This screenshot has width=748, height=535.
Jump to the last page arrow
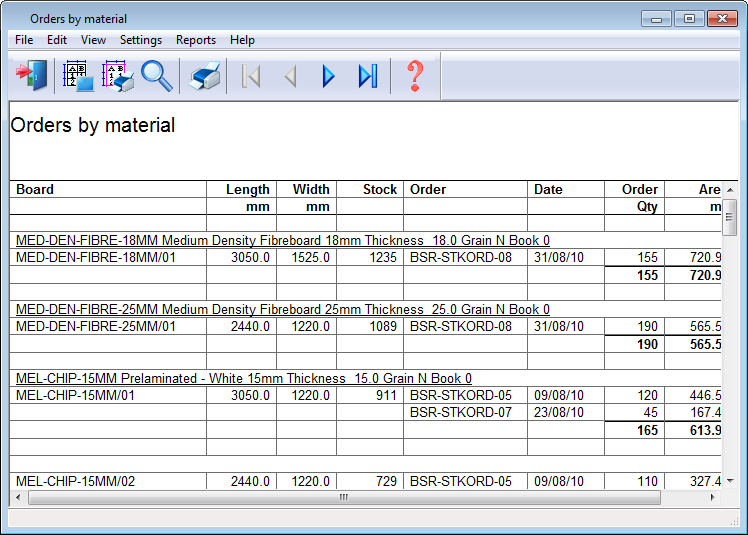[368, 76]
